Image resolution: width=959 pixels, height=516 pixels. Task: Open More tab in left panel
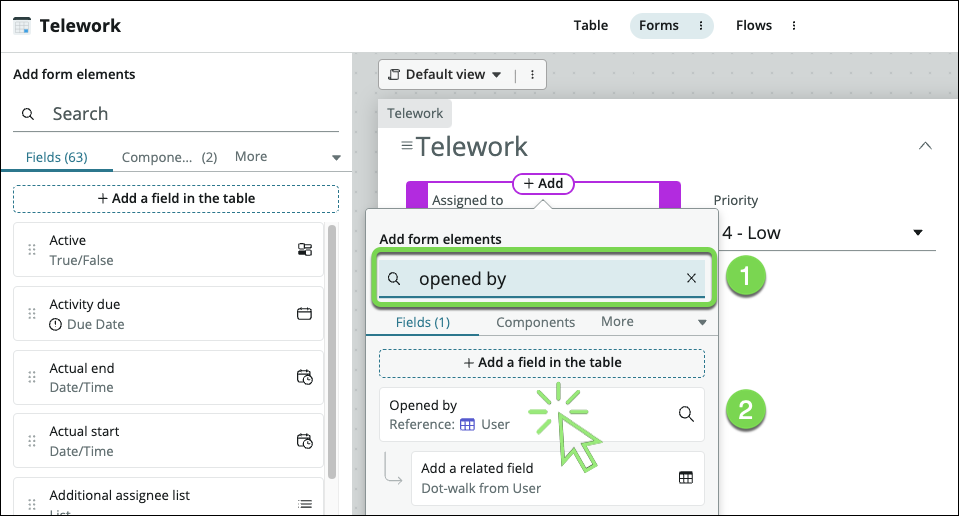(251, 157)
